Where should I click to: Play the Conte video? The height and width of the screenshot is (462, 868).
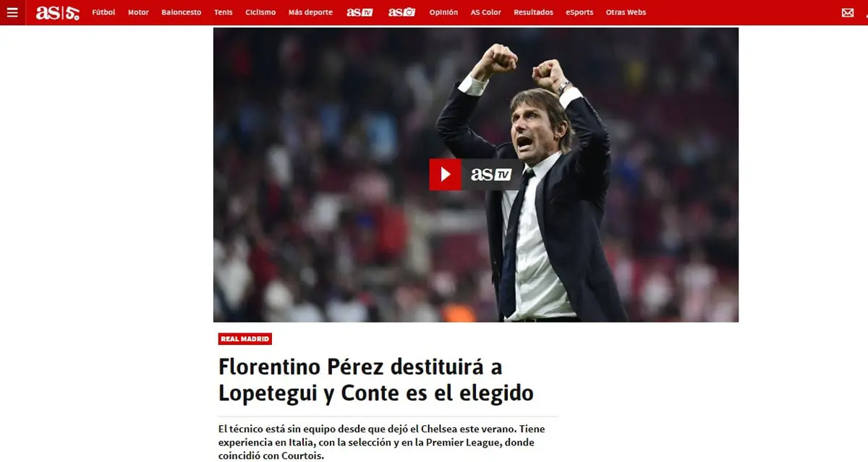(x=446, y=174)
